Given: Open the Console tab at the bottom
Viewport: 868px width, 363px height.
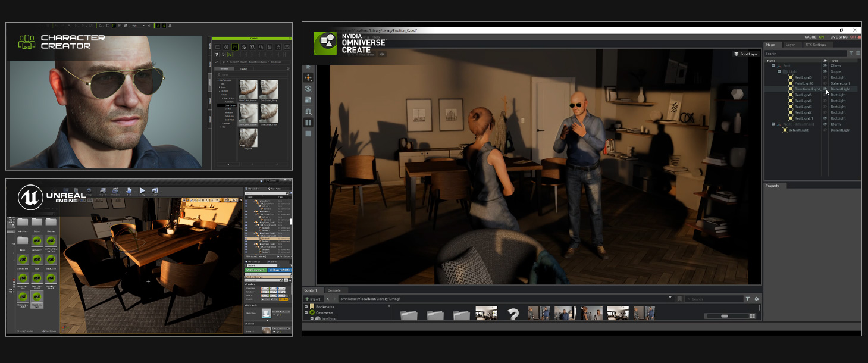Looking at the screenshot, I should click(x=334, y=290).
